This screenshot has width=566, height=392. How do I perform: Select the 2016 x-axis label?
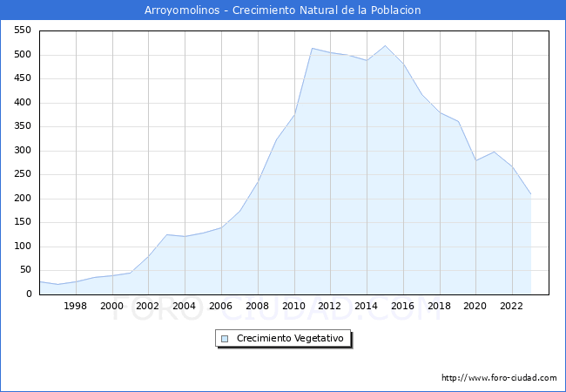pos(402,306)
